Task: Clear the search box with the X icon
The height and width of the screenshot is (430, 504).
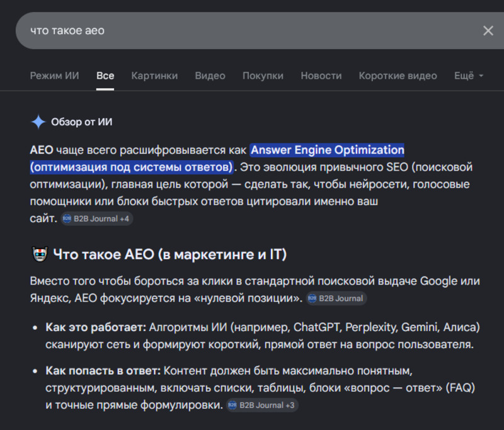Action: (488, 30)
